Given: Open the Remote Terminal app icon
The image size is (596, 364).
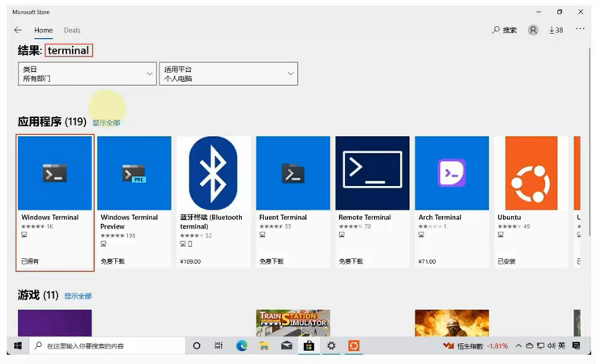Looking at the screenshot, I should click(x=372, y=173).
